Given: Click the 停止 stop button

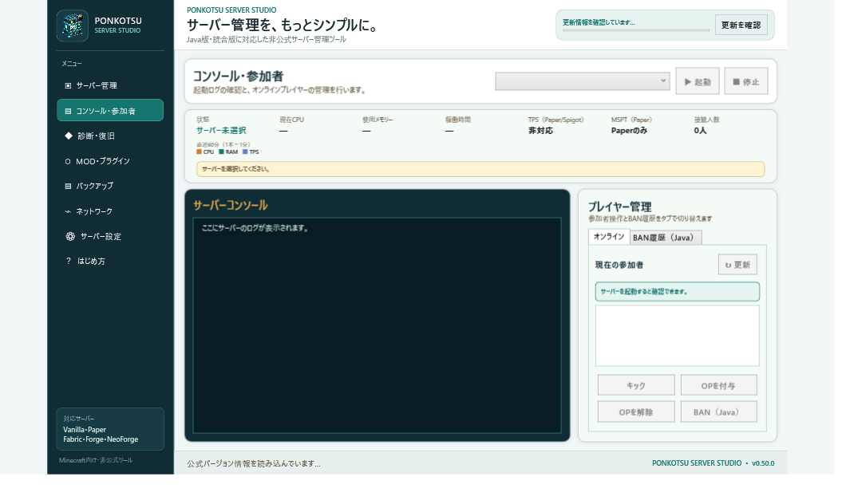Looking at the screenshot, I should pos(746,81).
